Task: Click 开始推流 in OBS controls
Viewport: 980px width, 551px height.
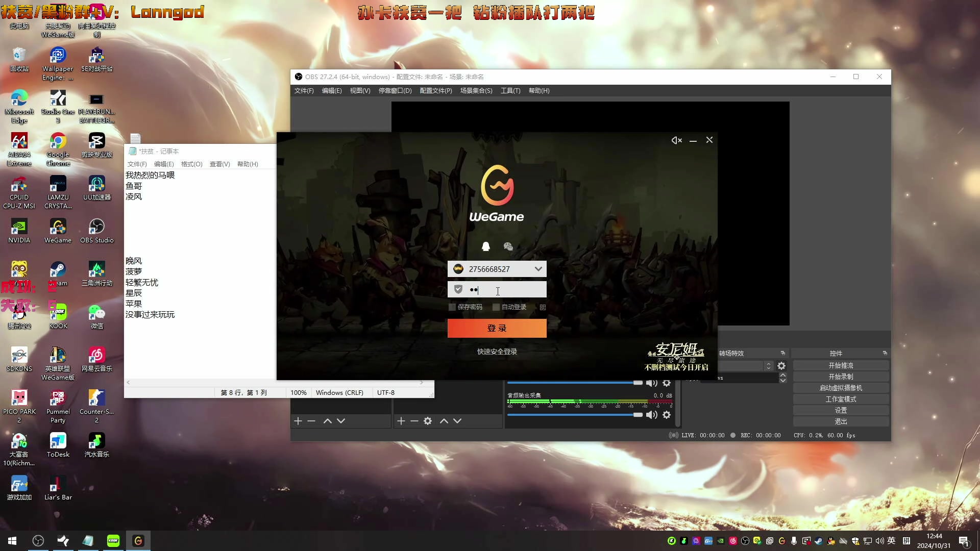Action: [841, 366]
